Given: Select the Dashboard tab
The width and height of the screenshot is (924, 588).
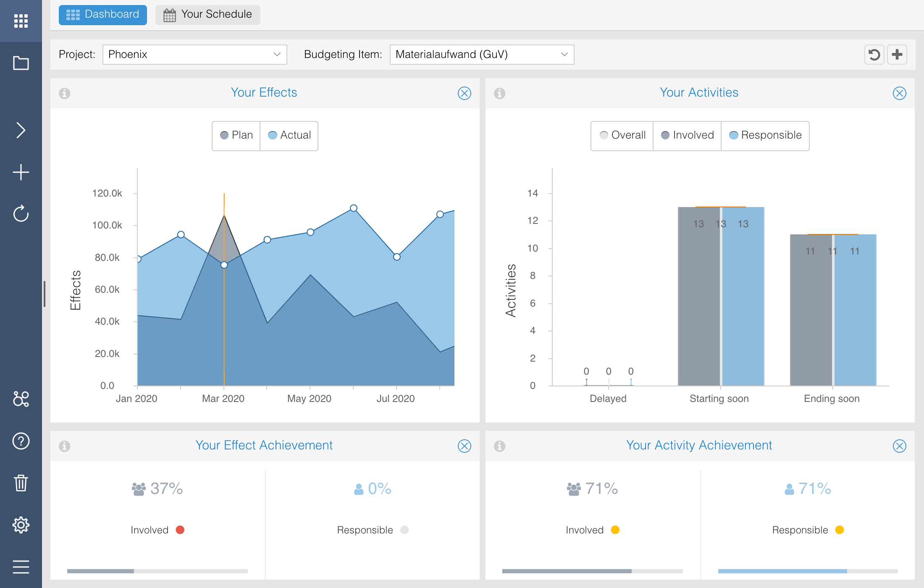Looking at the screenshot, I should click(103, 15).
